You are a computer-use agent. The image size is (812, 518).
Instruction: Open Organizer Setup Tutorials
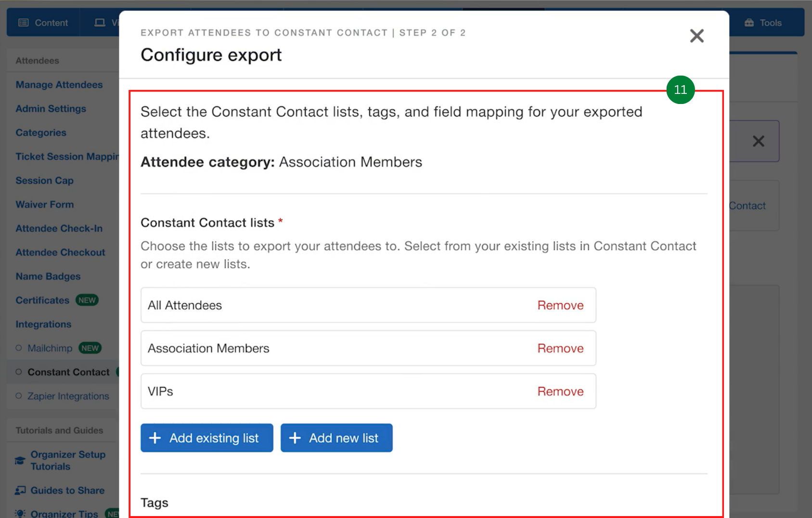coord(68,460)
